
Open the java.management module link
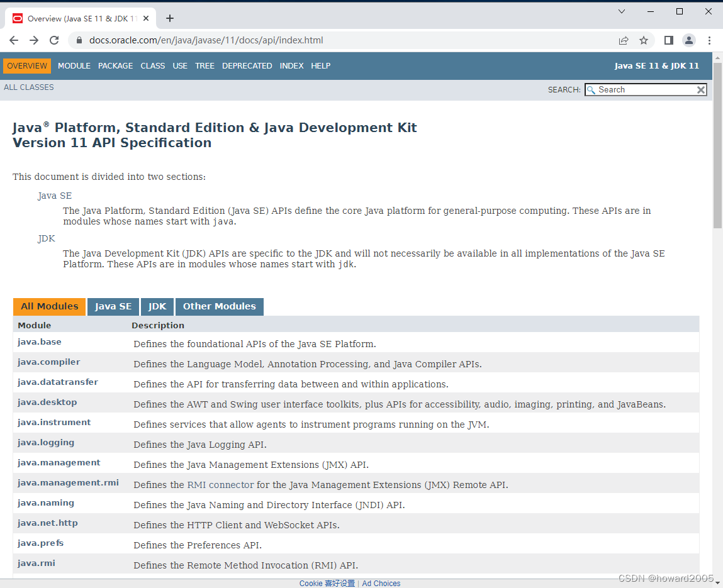click(x=59, y=463)
